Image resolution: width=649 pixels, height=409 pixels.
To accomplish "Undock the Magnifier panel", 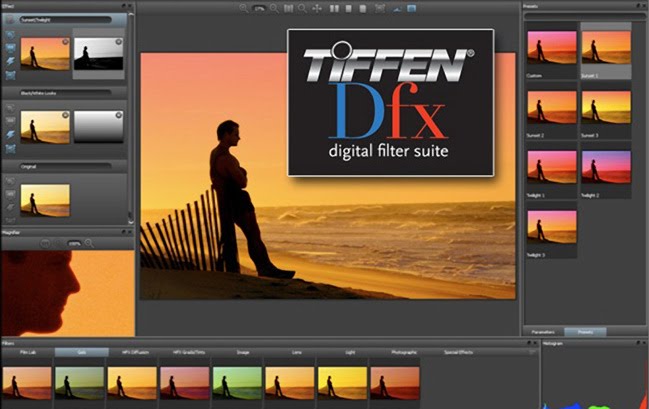I will [123, 233].
